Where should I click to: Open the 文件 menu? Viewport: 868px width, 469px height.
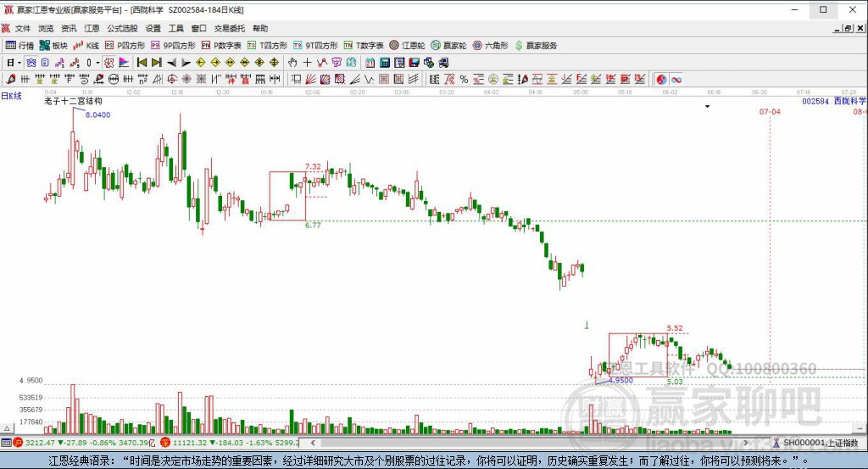pyautogui.click(x=23, y=28)
